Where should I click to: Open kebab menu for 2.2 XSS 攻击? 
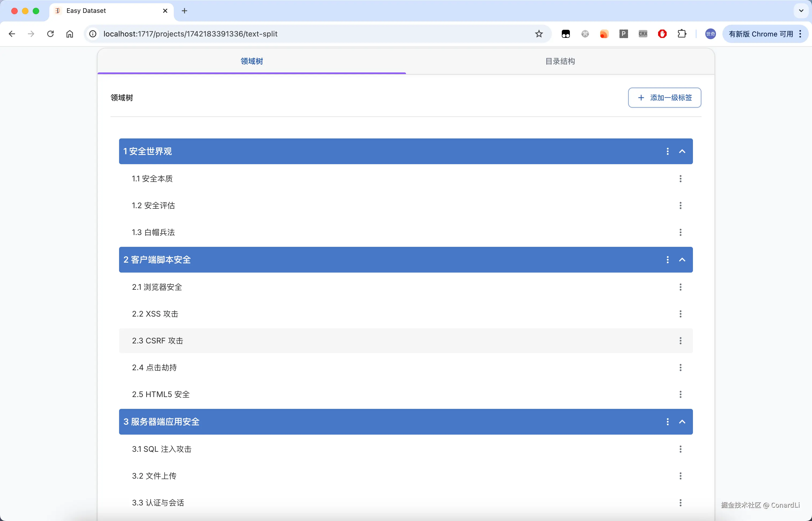click(680, 314)
